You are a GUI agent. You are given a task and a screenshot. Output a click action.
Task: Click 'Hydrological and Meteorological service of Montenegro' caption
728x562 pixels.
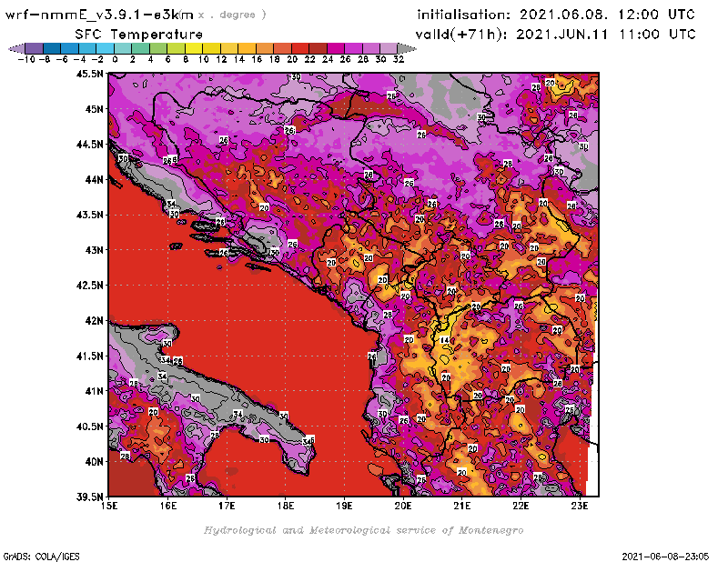tap(363, 530)
